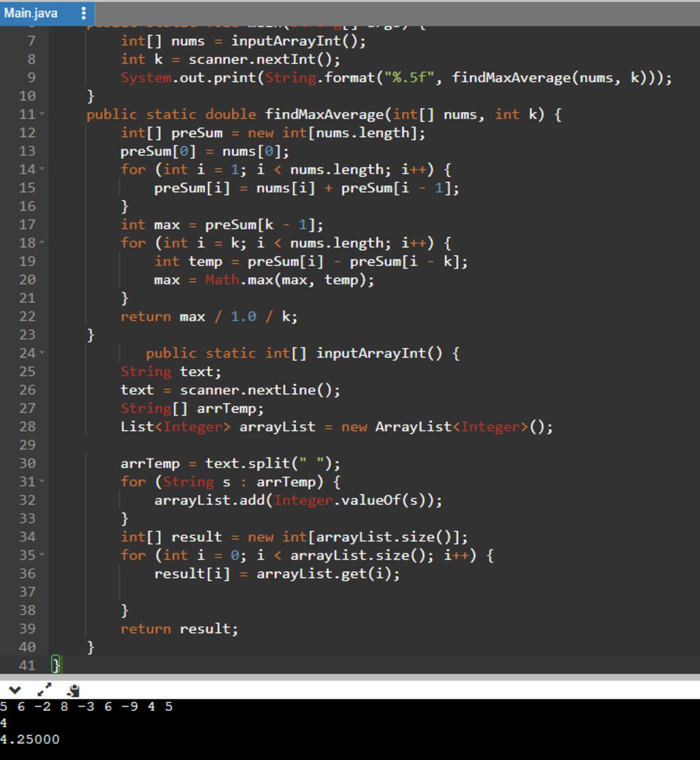Collapse the console with the chevron icon
This screenshot has width=700, height=760.
click(x=14, y=690)
